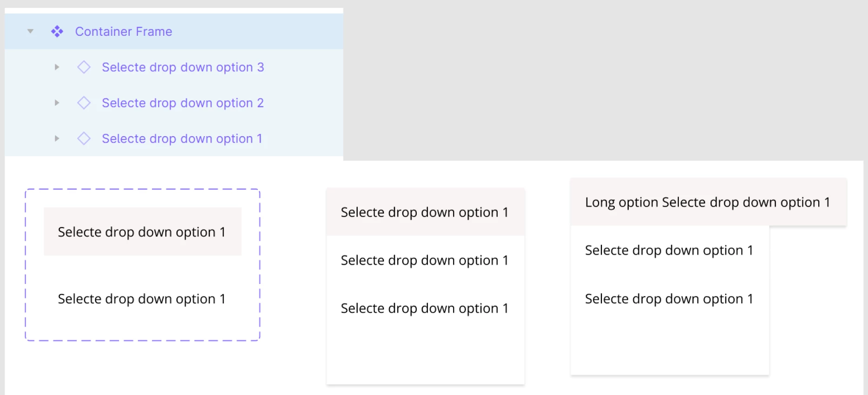This screenshot has height=395, width=868.
Task: Expand Selecte drop down option 2 layer
Action: click(57, 103)
